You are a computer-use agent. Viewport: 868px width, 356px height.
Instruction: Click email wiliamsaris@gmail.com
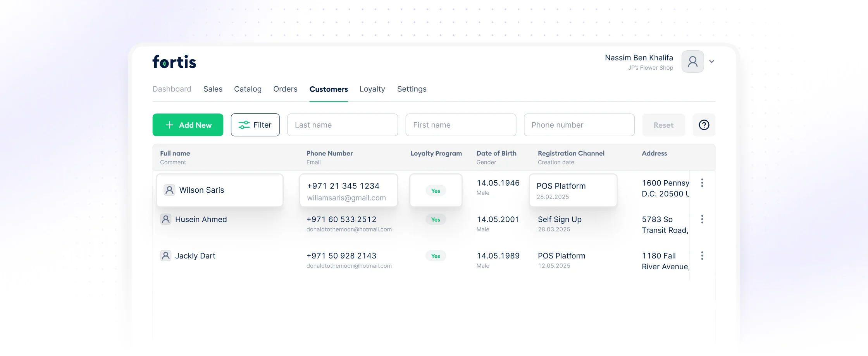346,198
